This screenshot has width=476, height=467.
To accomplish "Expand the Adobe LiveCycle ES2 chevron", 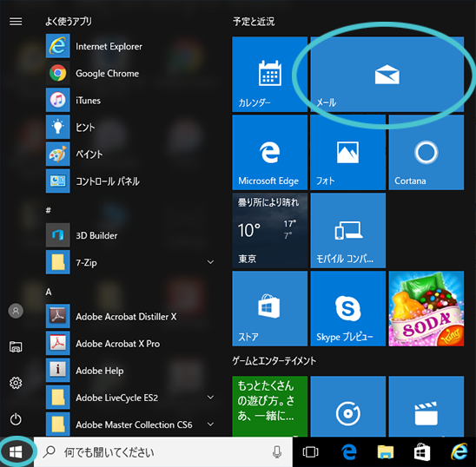I will [210, 398].
